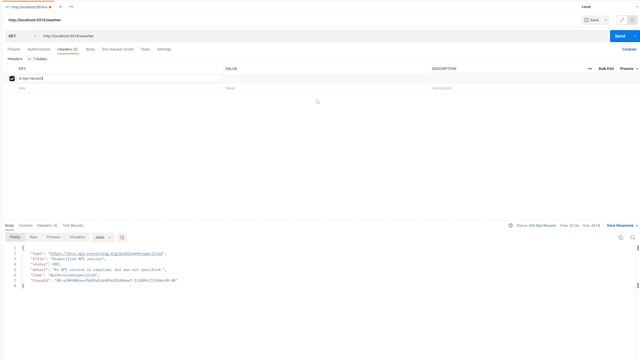
Task: Open the response Headers tab
Action: [47, 225]
